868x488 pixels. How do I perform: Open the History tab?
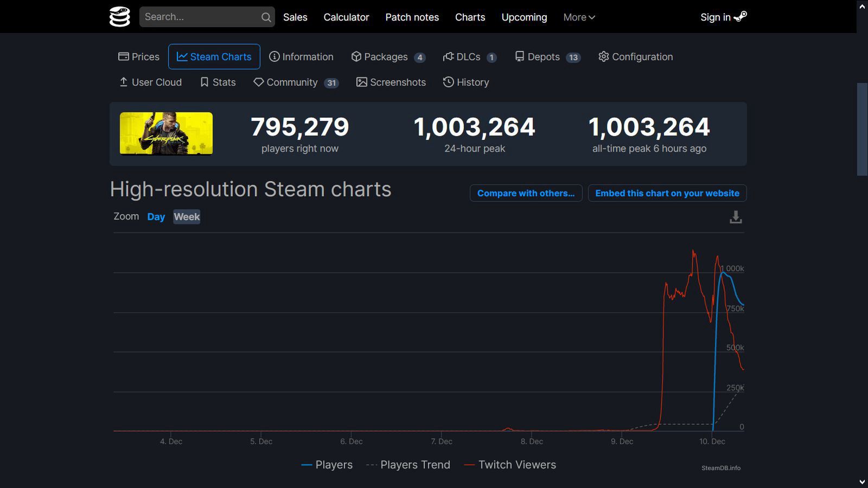pyautogui.click(x=466, y=82)
